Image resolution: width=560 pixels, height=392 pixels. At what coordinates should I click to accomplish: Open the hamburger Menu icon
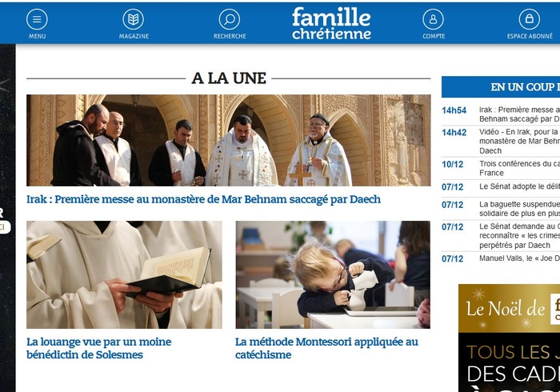(x=37, y=19)
